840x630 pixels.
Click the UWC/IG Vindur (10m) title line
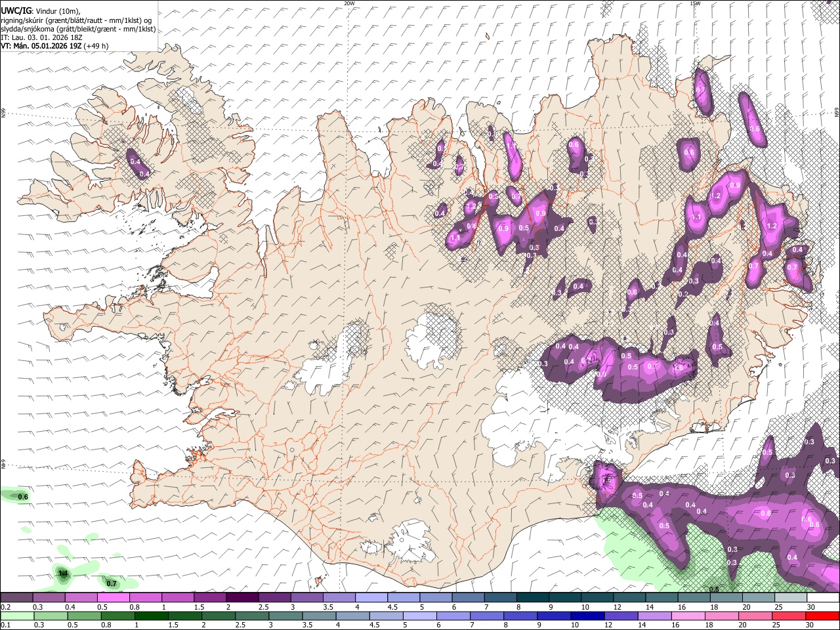(x=39, y=10)
